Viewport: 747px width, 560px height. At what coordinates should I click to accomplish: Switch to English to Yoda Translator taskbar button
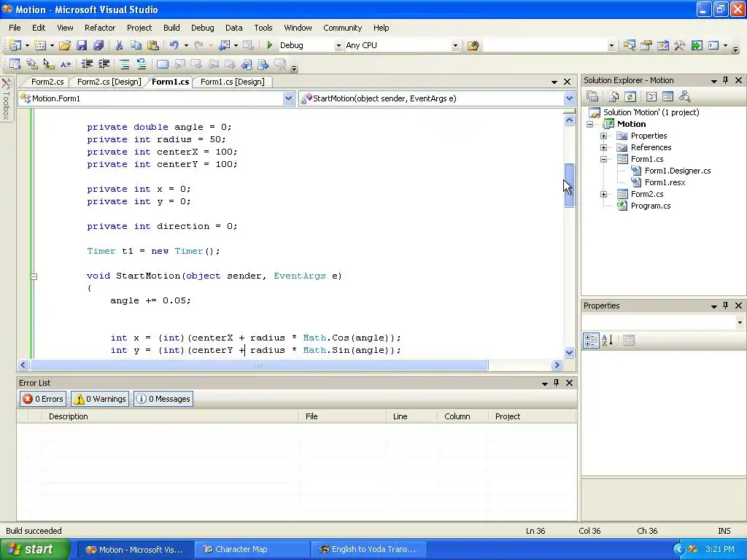tap(368, 549)
